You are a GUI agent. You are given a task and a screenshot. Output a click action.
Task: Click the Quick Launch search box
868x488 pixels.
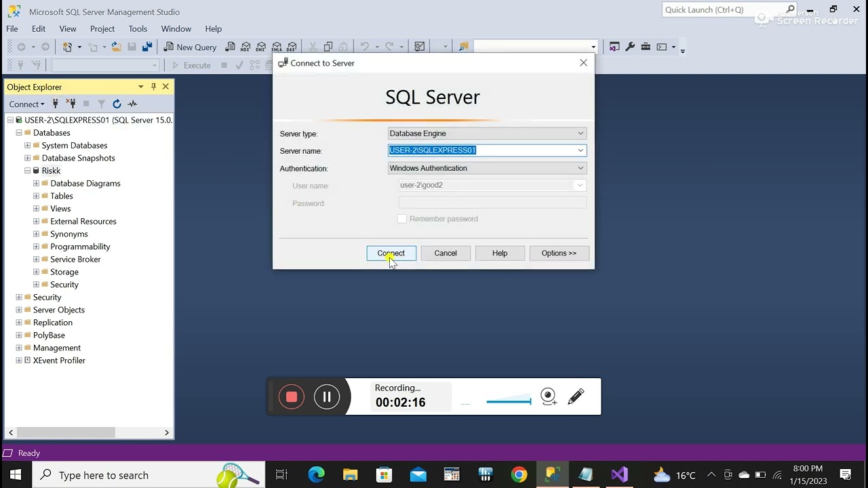point(729,9)
